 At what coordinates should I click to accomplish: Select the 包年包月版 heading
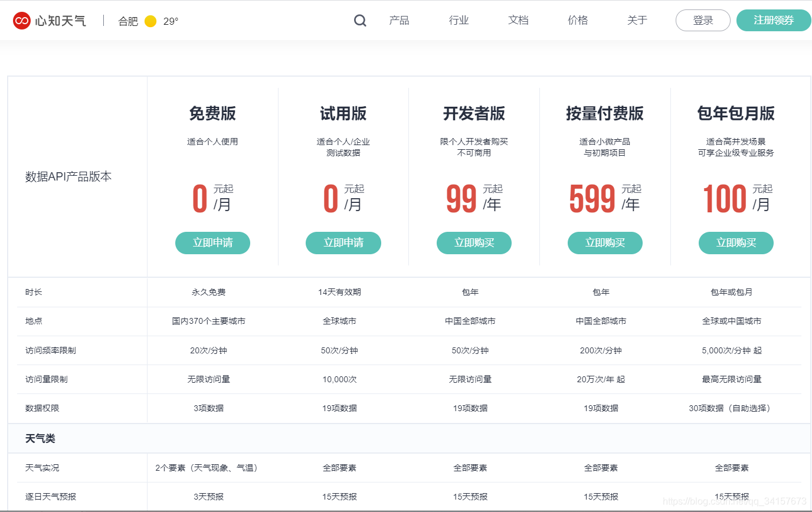[736, 113]
